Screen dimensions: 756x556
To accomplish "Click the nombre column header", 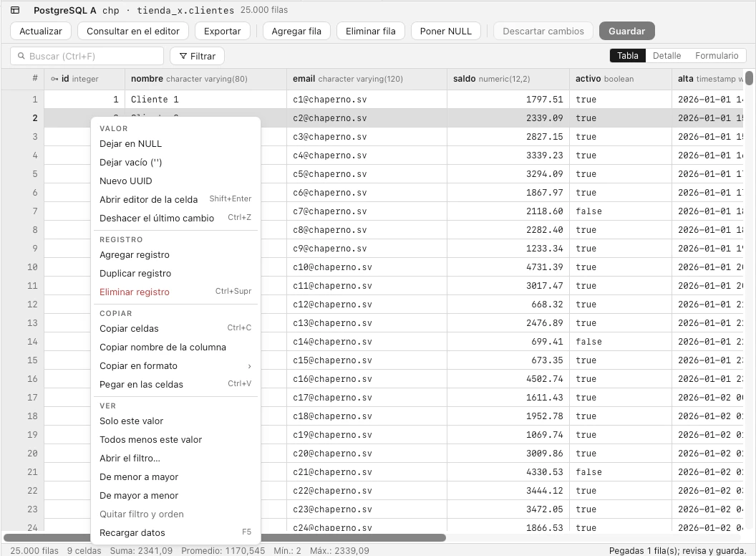I will coord(206,79).
